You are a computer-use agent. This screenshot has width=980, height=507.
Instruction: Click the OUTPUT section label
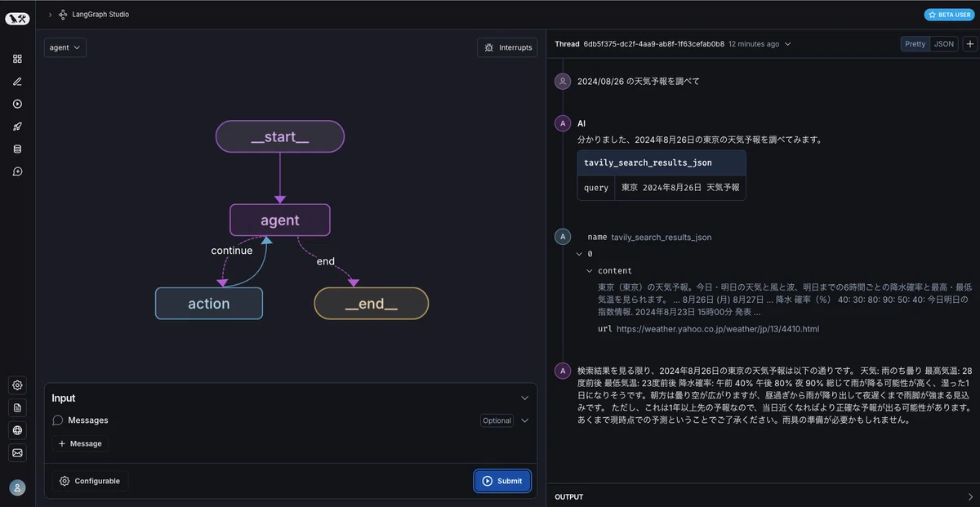tap(569, 496)
